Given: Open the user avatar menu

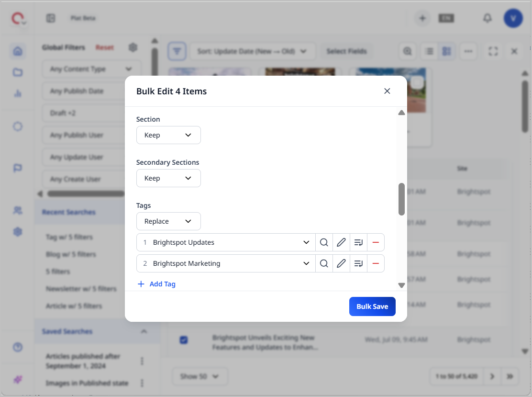Looking at the screenshot, I should click(x=513, y=18).
